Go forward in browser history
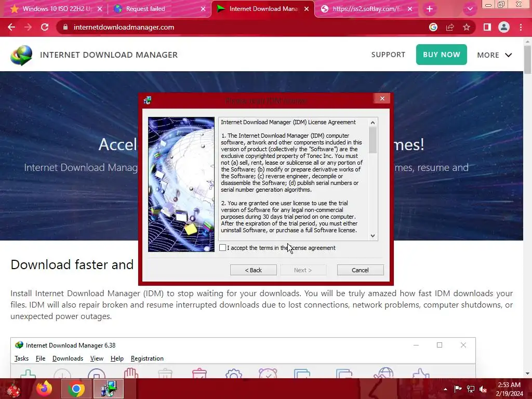532x399 pixels. click(28, 27)
